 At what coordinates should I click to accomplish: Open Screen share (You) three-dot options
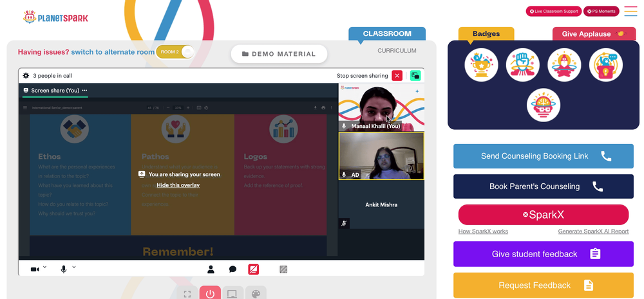pos(84,90)
